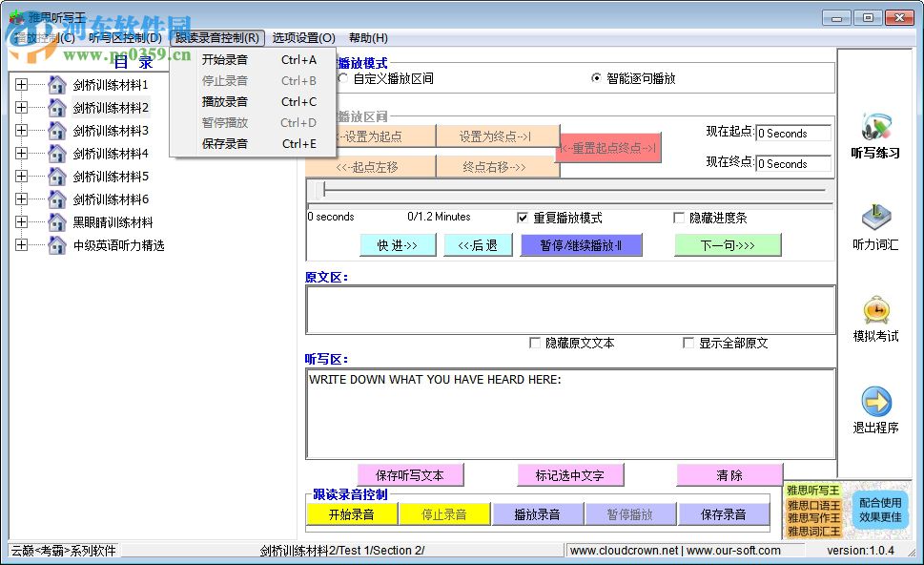
Task: Click into the 听写区 dictation text area
Action: tap(569, 415)
